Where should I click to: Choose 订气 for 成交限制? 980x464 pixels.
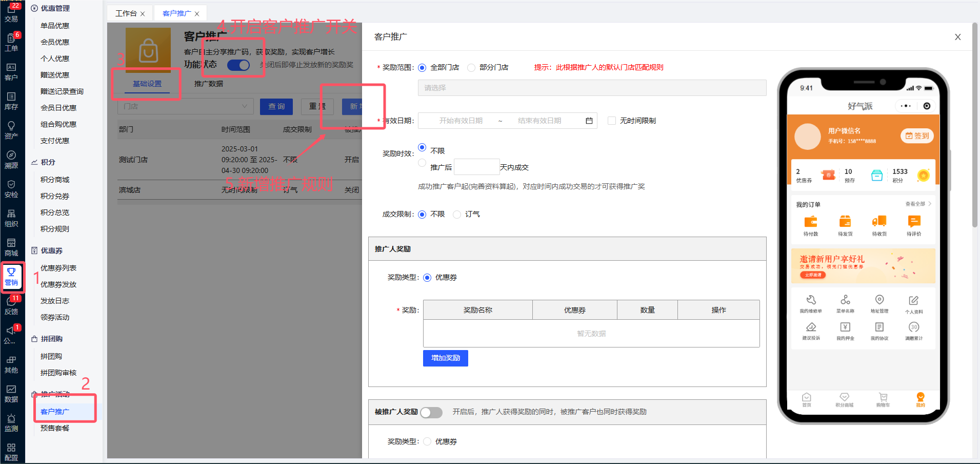pyautogui.click(x=457, y=215)
